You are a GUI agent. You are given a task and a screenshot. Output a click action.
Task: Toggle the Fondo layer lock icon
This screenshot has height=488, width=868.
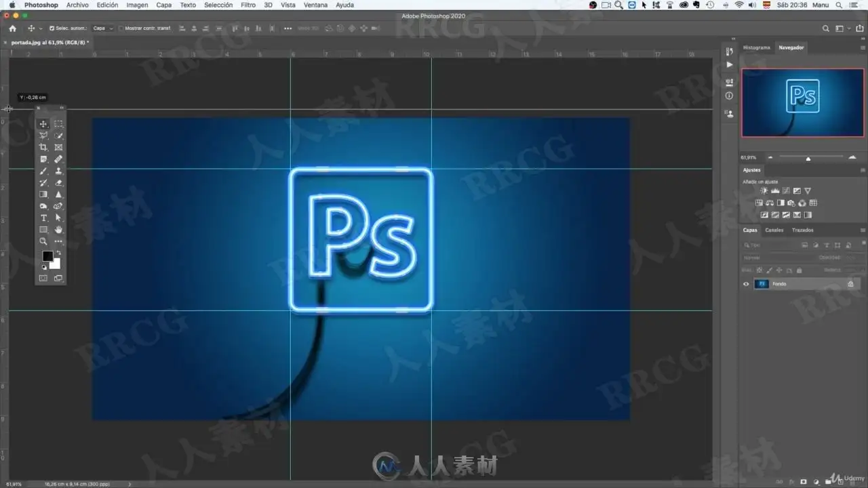point(851,284)
